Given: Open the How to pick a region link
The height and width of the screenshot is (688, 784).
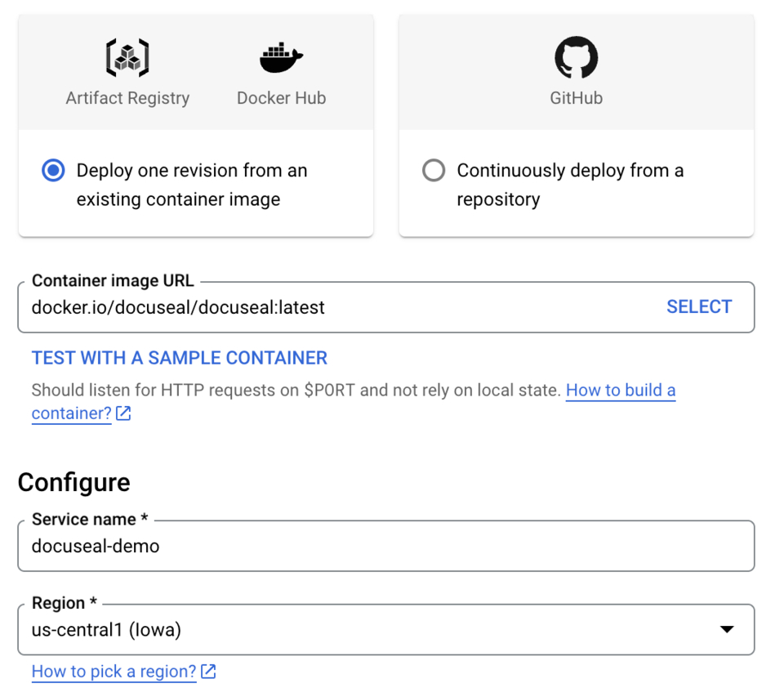Looking at the screenshot, I should tap(114, 672).
